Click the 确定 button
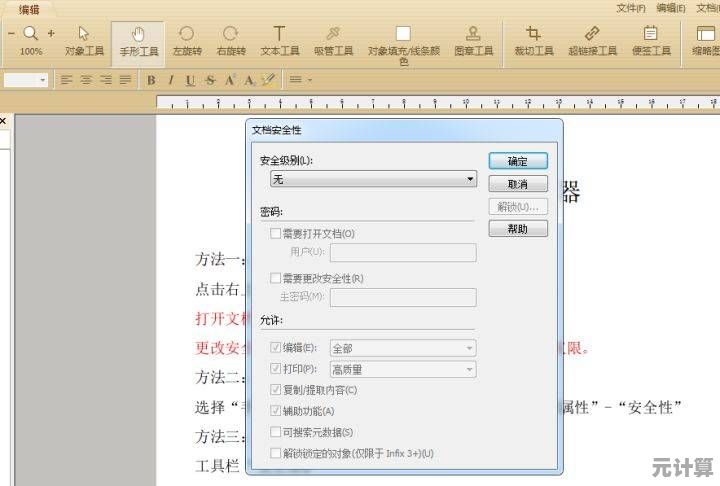Screen dimensions: 720x486 click(x=518, y=161)
